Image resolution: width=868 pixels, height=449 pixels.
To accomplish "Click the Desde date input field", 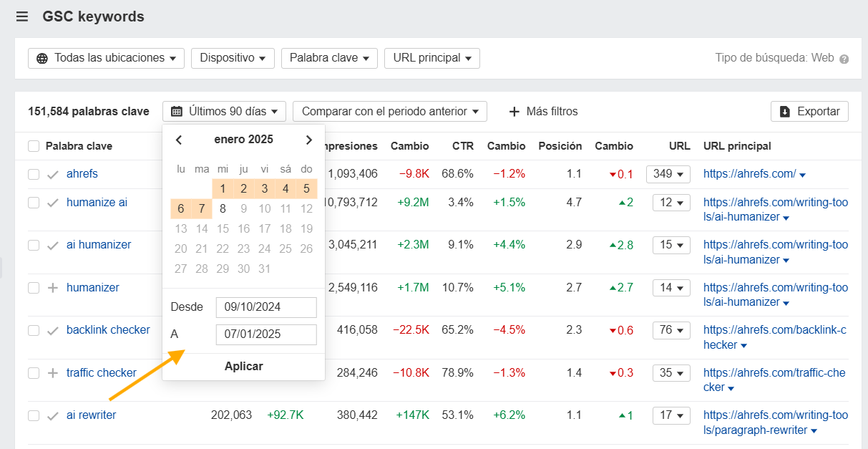I will pyautogui.click(x=266, y=307).
